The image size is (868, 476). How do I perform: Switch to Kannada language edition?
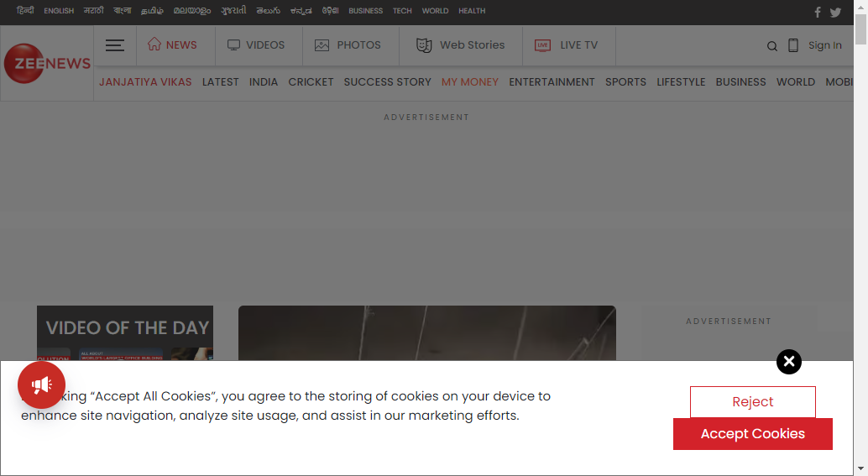(x=301, y=11)
